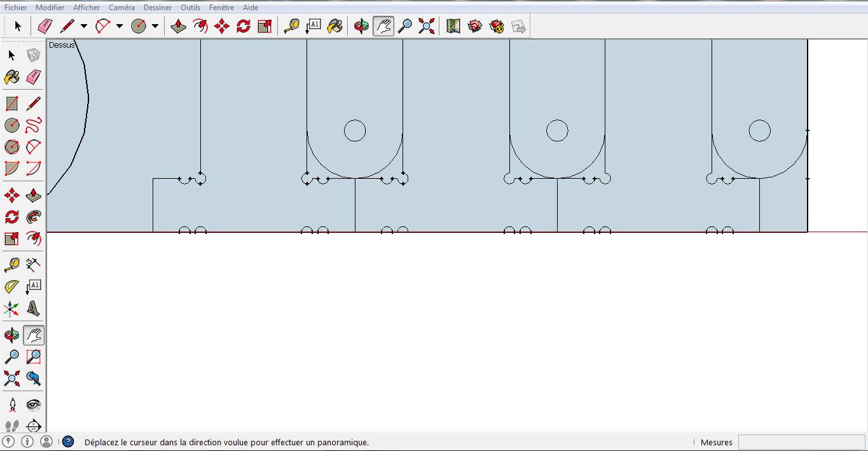The image size is (868, 451).
Task: Choose the Pie tool
Action: [x=12, y=169]
